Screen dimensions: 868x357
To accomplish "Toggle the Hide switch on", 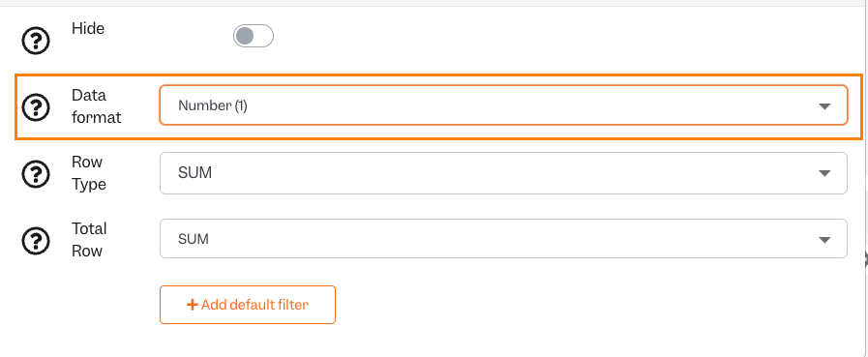I will click(x=253, y=36).
